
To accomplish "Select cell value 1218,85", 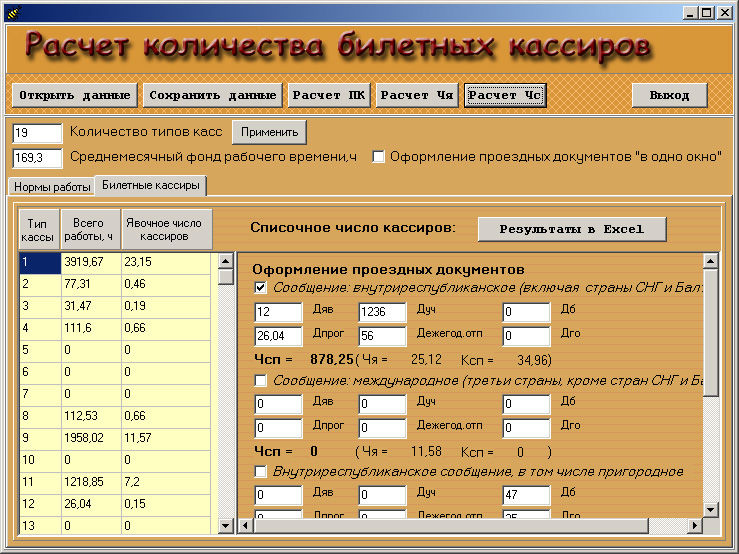I will click(91, 483).
